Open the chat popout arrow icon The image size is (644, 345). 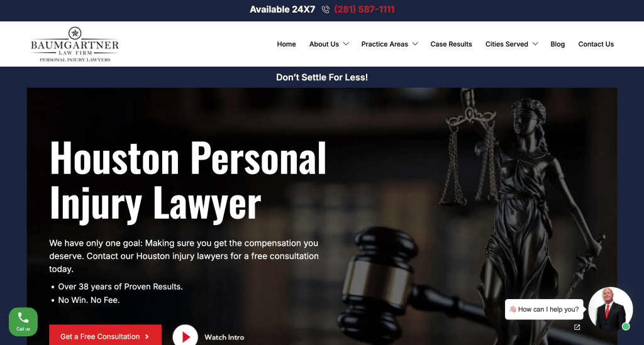[x=577, y=327]
